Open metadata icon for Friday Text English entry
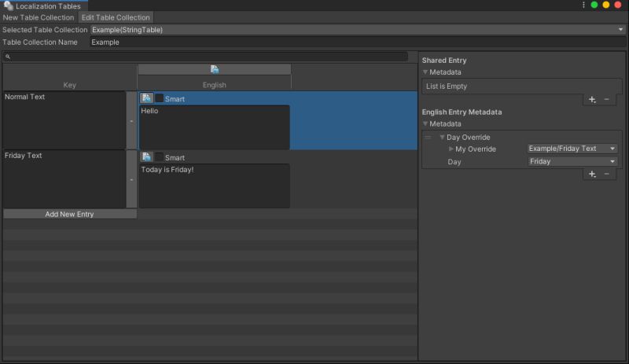 coord(146,157)
